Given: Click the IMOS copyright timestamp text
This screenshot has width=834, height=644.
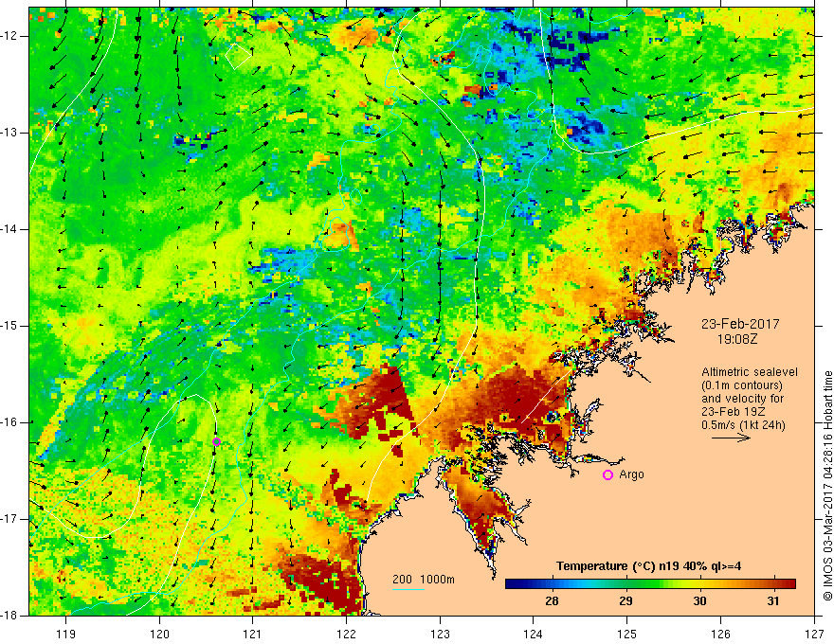Looking at the screenshot, I should 827,486.
